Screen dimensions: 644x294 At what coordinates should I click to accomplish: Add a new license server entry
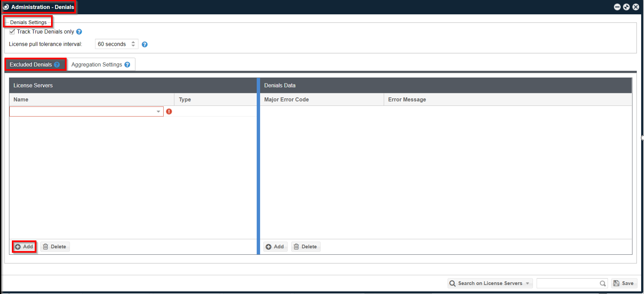pyautogui.click(x=24, y=247)
